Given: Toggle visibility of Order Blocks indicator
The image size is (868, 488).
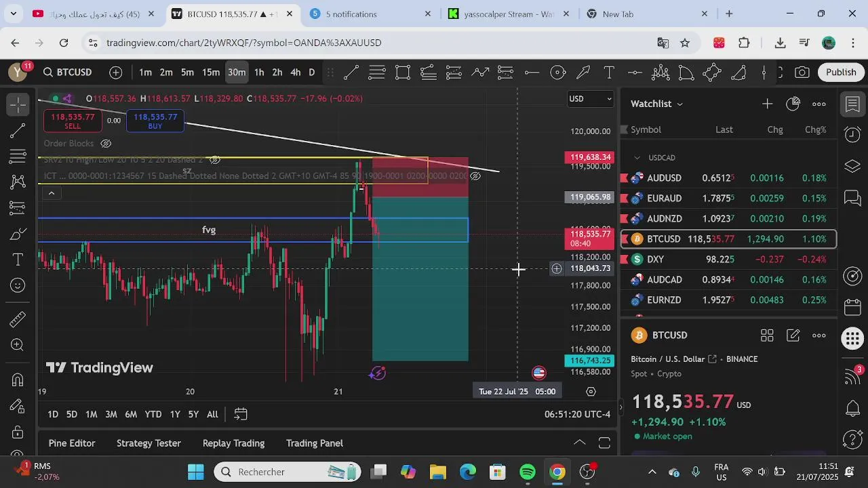Looking at the screenshot, I should pyautogui.click(x=106, y=144).
